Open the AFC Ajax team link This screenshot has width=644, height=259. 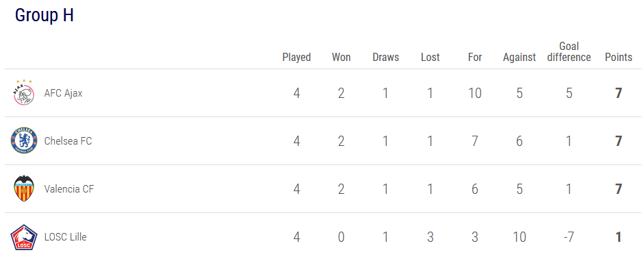63,93
